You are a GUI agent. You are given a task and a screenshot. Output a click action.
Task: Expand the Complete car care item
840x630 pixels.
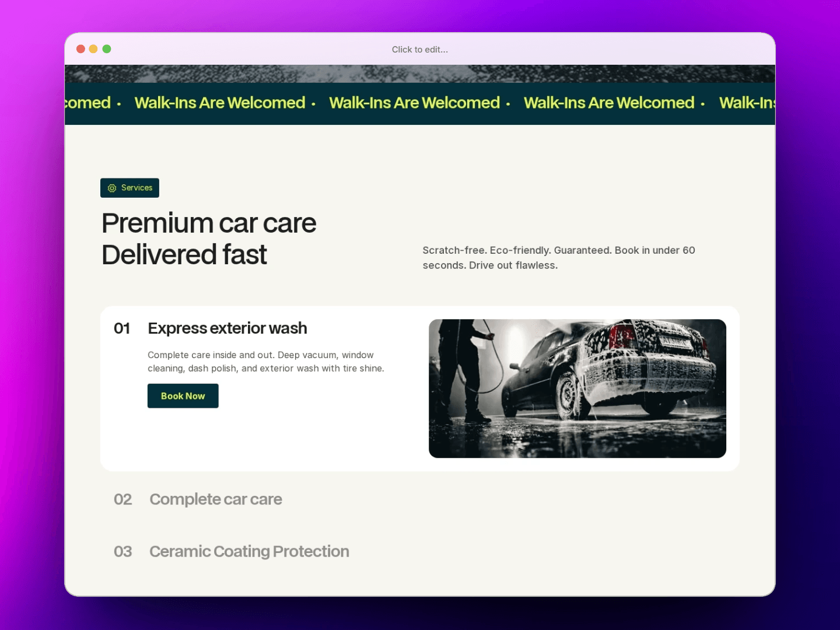[216, 499]
